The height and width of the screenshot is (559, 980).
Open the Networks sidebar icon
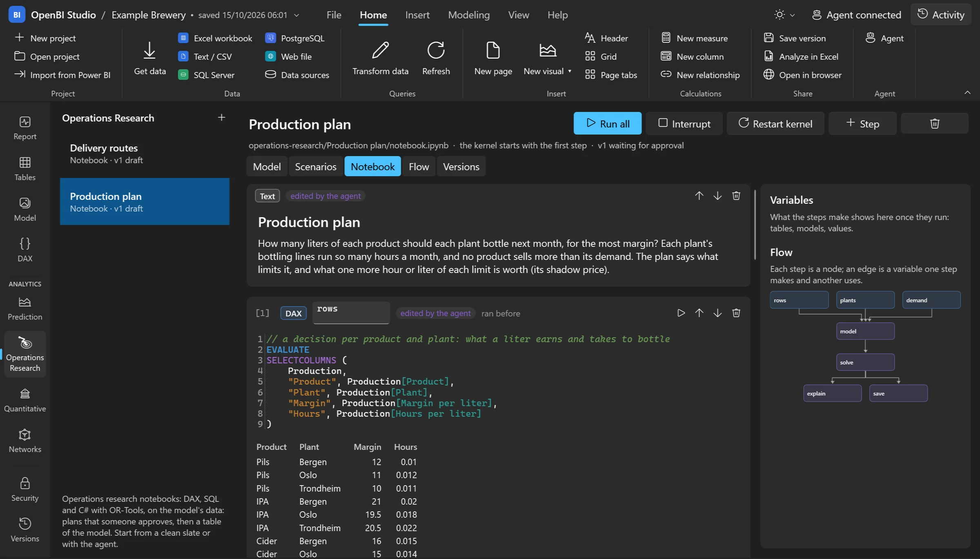click(25, 441)
